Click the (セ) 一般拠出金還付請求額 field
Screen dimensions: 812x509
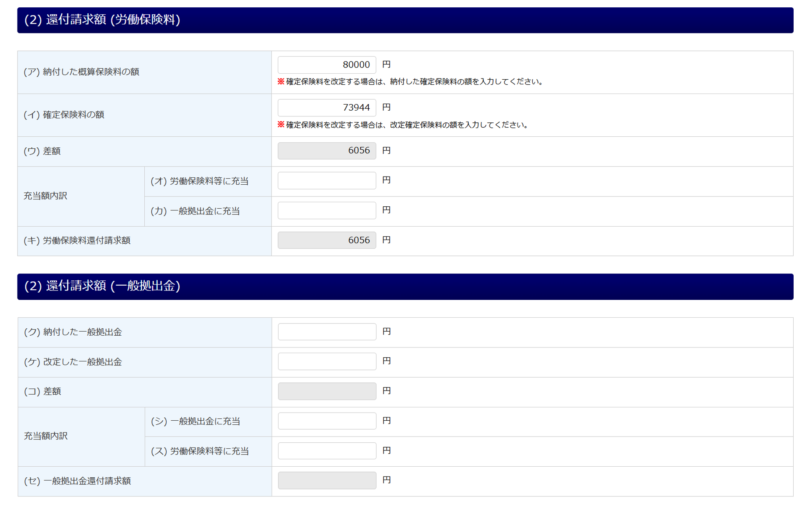click(x=327, y=481)
